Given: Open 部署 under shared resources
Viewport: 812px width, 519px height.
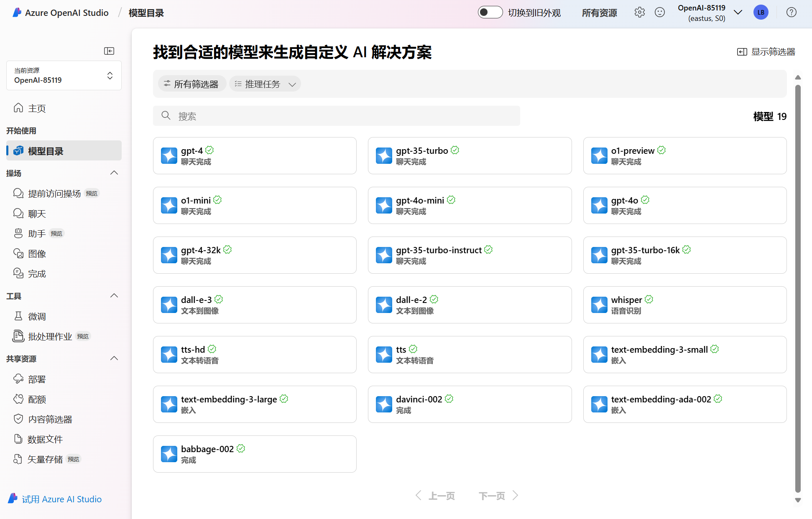Looking at the screenshot, I should [64, 379].
